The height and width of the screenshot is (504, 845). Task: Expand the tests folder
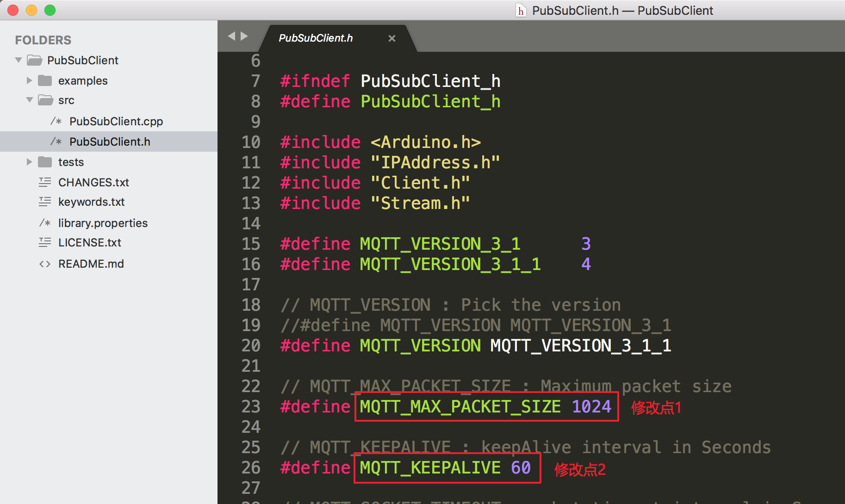pos(29,162)
